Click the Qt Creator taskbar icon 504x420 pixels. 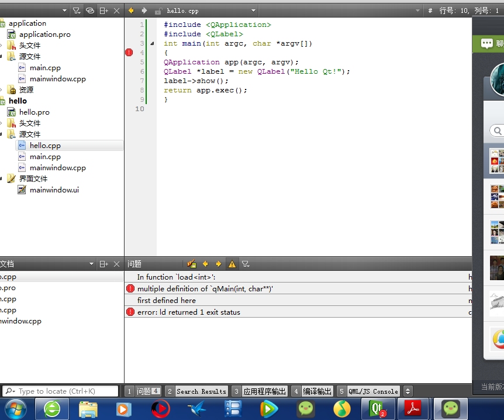click(x=378, y=409)
